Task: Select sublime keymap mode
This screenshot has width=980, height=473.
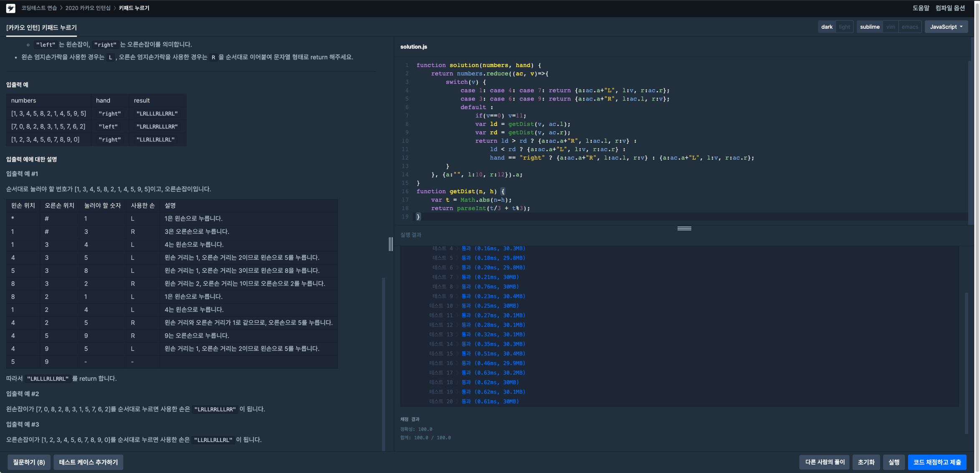Action: tap(869, 27)
